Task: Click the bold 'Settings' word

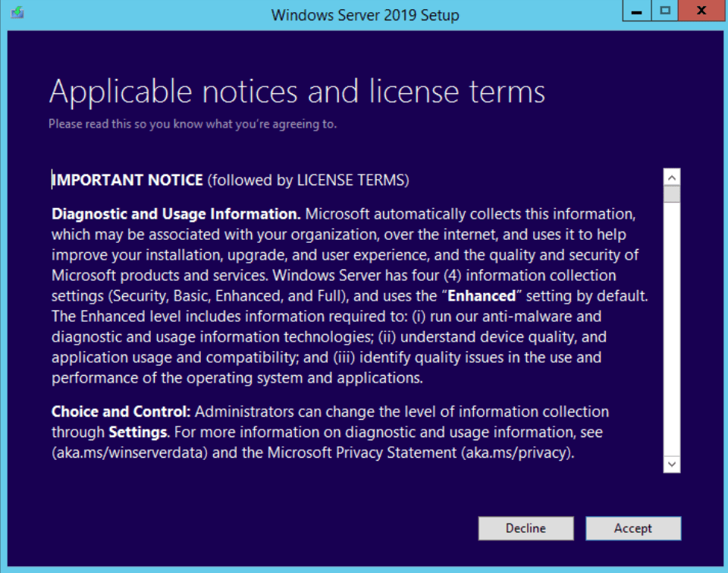Action: point(137,433)
